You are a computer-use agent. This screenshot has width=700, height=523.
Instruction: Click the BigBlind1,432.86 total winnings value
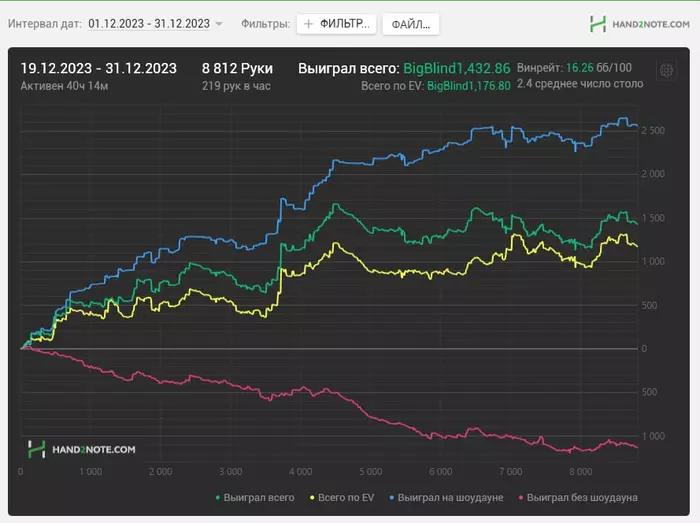tap(456, 69)
